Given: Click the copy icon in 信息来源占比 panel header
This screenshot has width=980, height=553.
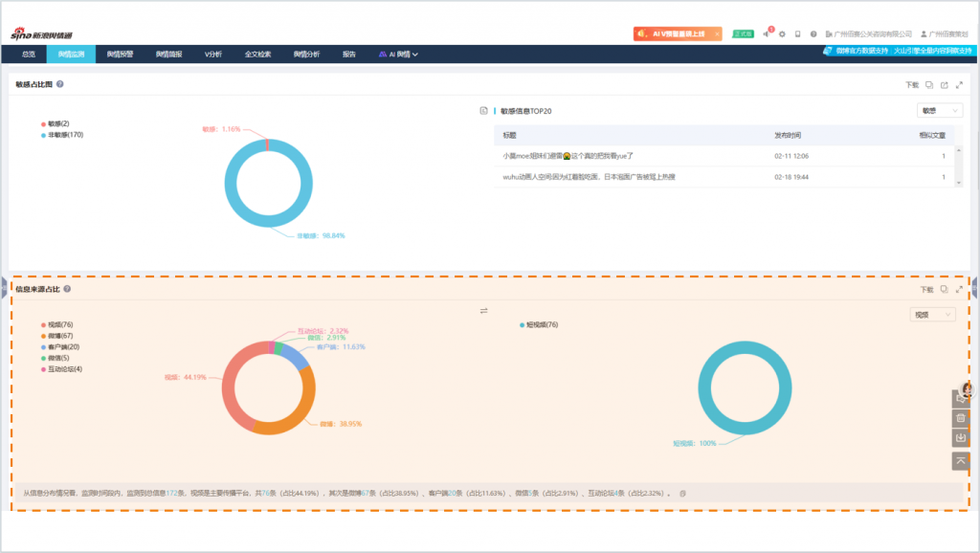Looking at the screenshot, I should tap(945, 289).
